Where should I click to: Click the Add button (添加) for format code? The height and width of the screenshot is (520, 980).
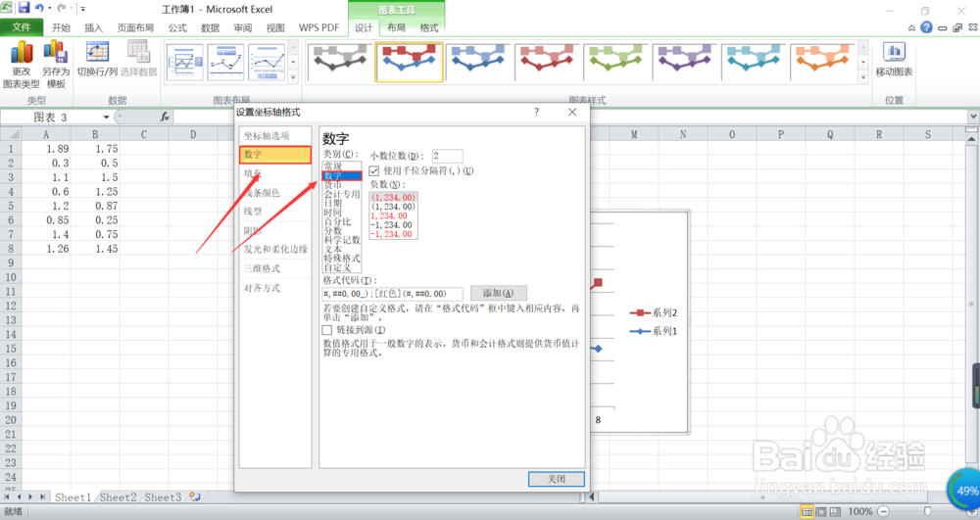click(498, 293)
